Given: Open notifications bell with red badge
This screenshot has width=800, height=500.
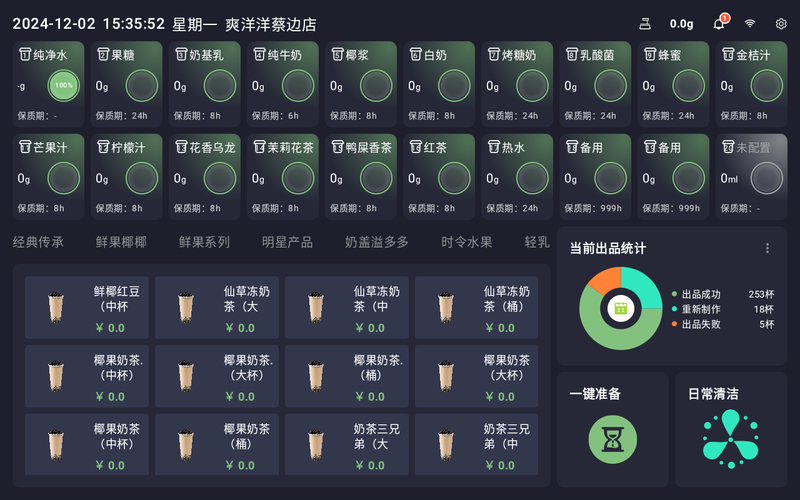Looking at the screenshot, I should coord(720,22).
